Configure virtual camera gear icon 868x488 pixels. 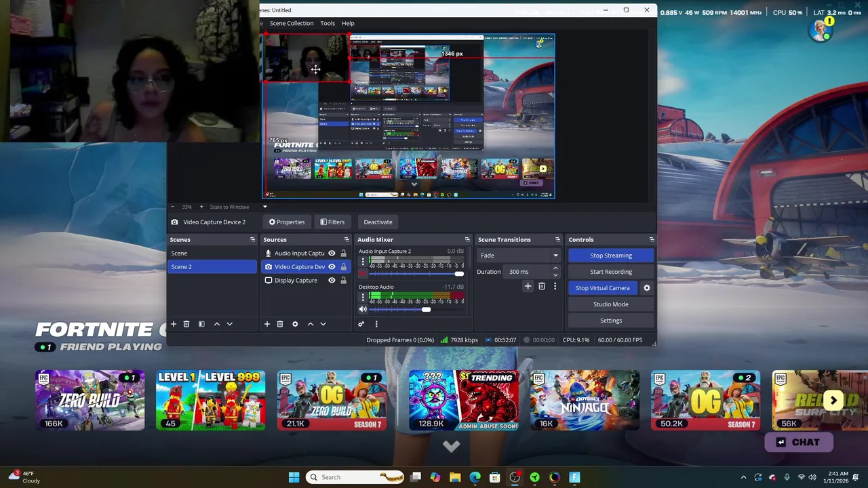point(646,288)
